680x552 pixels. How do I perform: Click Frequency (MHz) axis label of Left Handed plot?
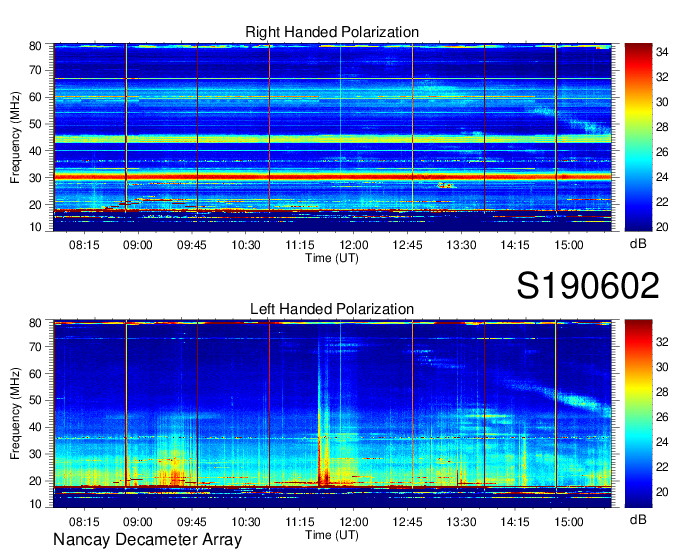pyautogui.click(x=15, y=414)
